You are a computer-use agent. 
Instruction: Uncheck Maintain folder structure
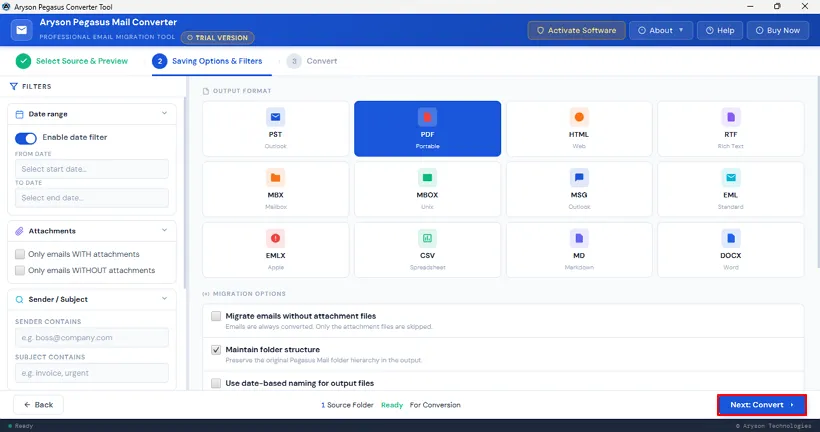coord(216,349)
